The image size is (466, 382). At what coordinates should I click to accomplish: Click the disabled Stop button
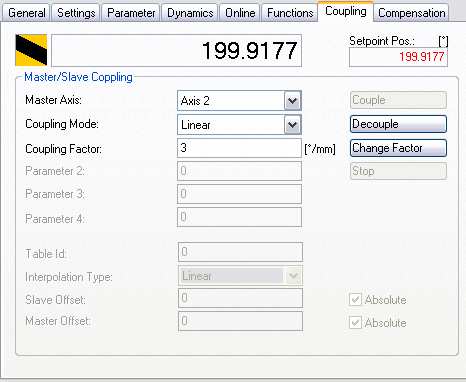click(398, 171)
